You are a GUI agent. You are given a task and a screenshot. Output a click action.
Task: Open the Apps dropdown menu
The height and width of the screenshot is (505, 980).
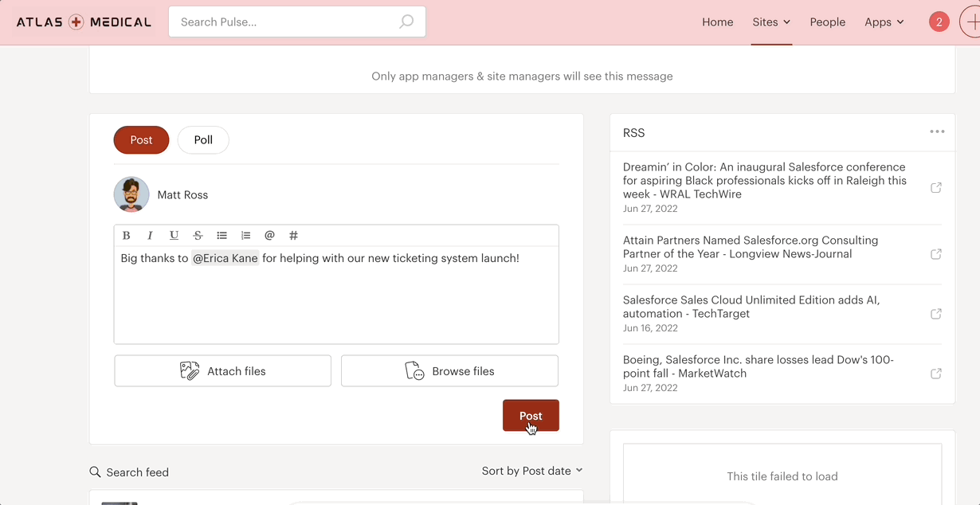(884, 22)
